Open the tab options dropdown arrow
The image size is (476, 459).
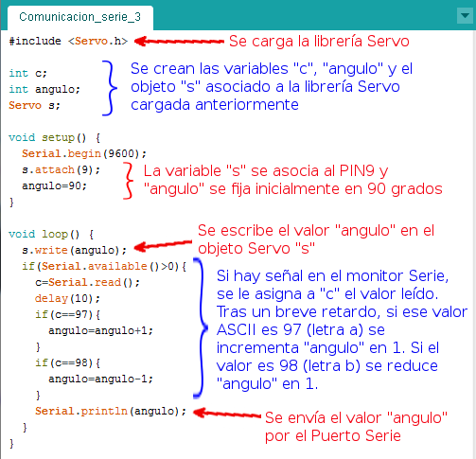pyautogui.click(x=465, y=15)
